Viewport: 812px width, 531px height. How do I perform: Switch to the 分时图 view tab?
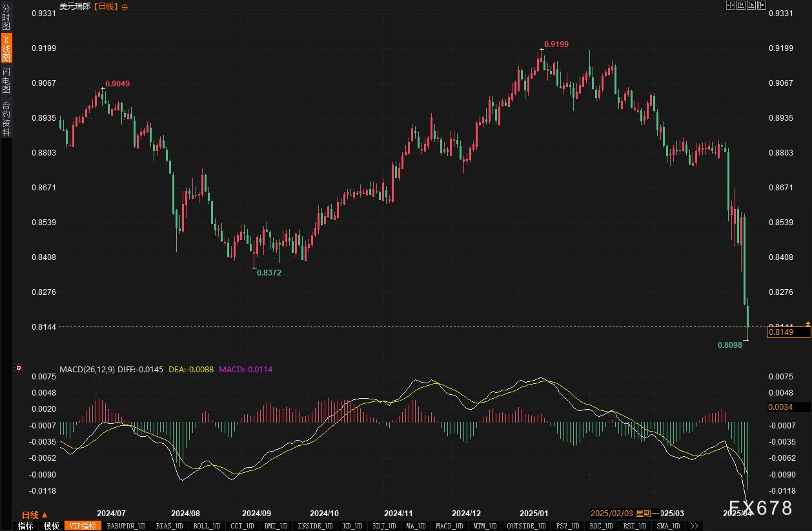6,17
